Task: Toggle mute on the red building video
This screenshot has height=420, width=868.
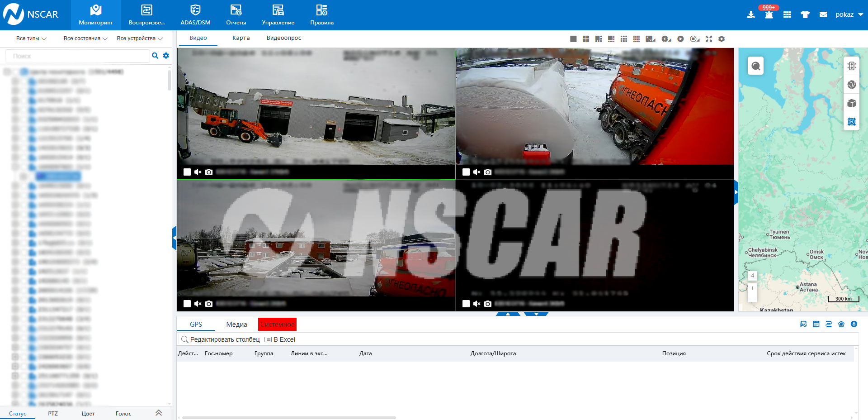Action: 198,304
